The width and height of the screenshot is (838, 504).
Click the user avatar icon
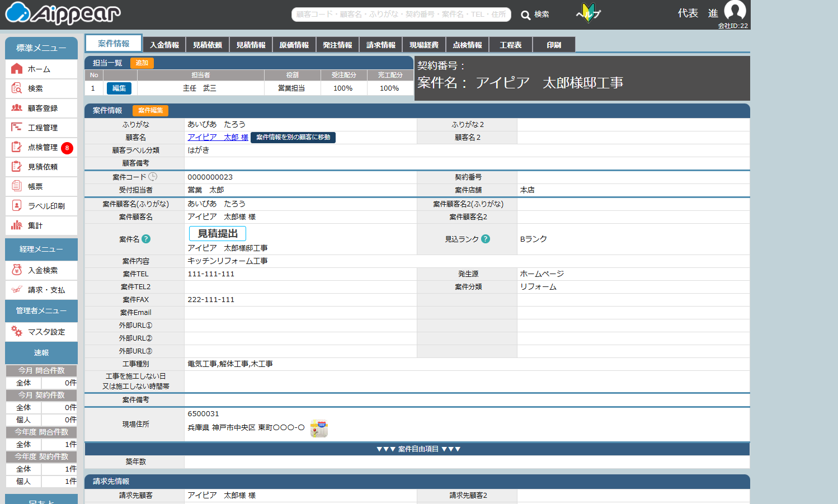coord(735,10)
